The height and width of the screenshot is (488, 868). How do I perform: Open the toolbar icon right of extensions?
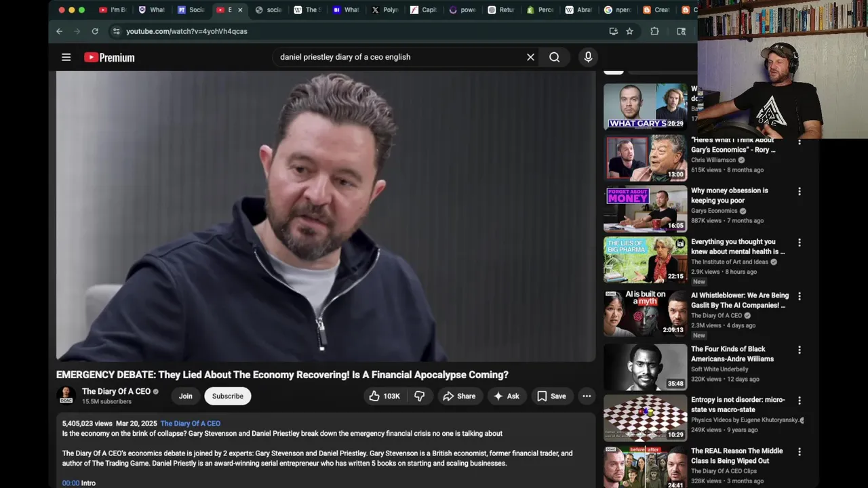click(x=681, y=31)
